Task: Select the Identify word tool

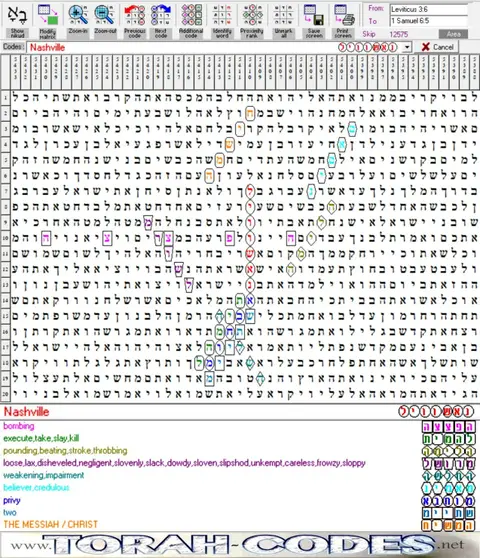Action: (222, 15)
